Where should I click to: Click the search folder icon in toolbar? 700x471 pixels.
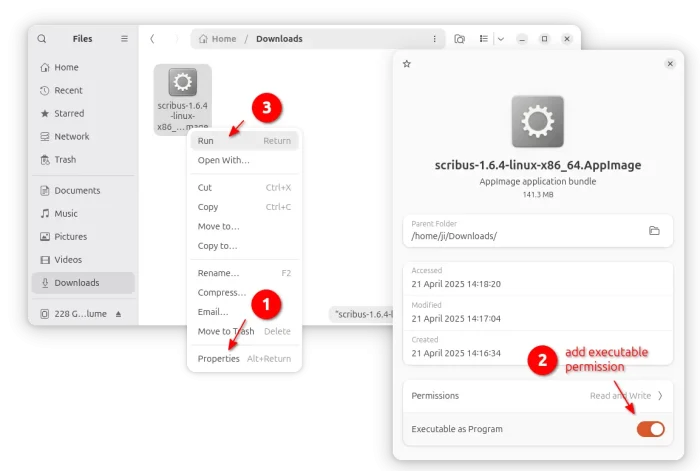point(459,39)
